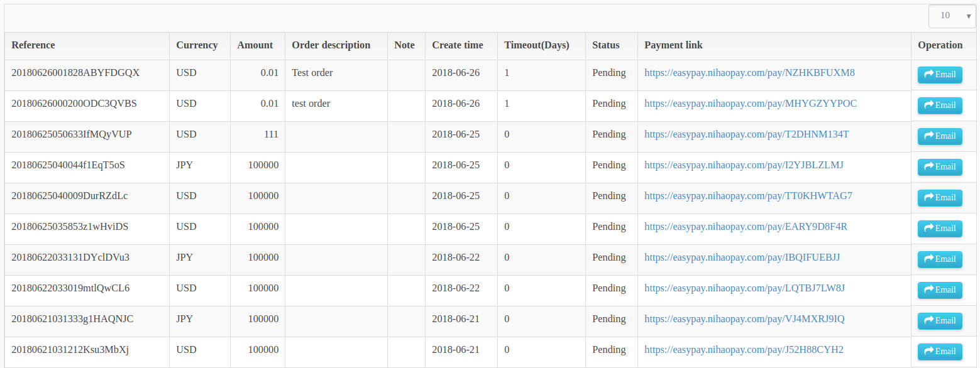Image resolution: width=980 pixels, height=368 pixels.
Task: Click the Create time column header
Action: coord(458,45)
